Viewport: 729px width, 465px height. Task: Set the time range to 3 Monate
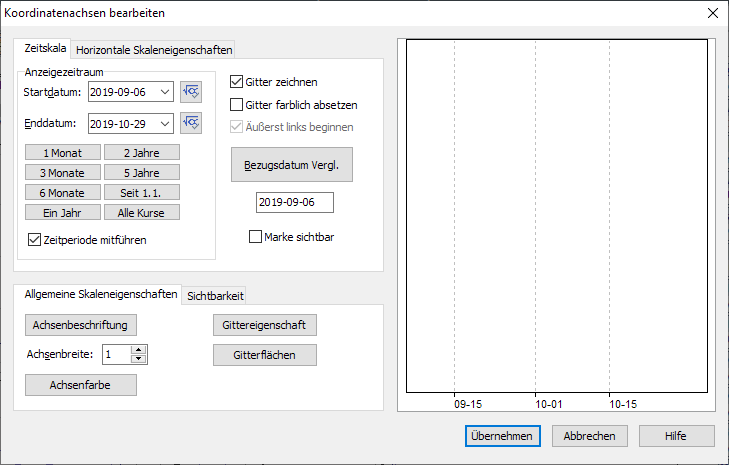[62, 172]
